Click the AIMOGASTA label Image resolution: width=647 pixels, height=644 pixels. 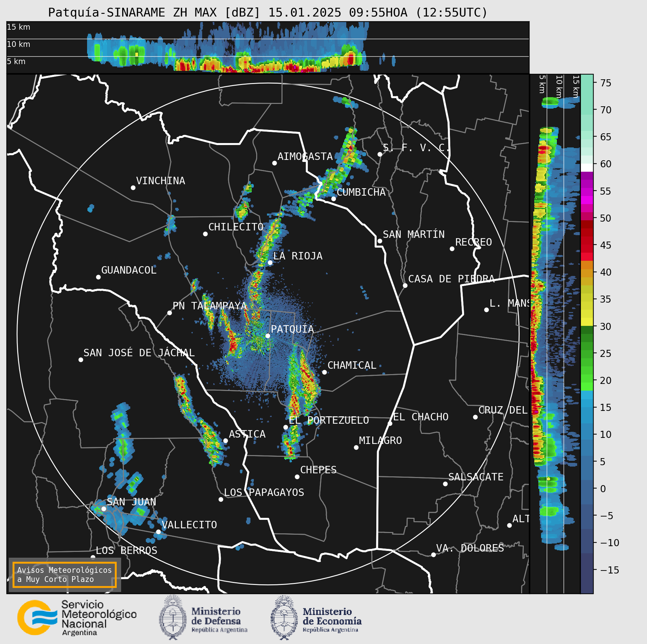(x=305, y=157)
